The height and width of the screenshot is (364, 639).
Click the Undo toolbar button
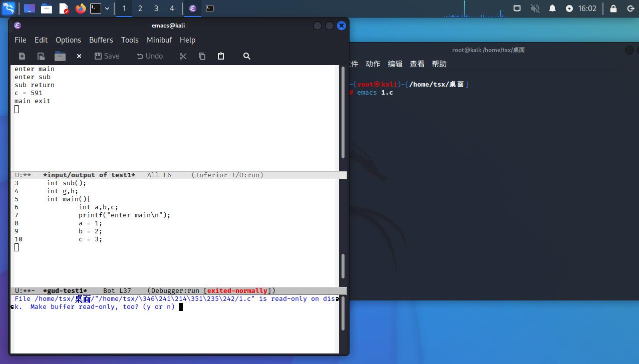[150, 56]
